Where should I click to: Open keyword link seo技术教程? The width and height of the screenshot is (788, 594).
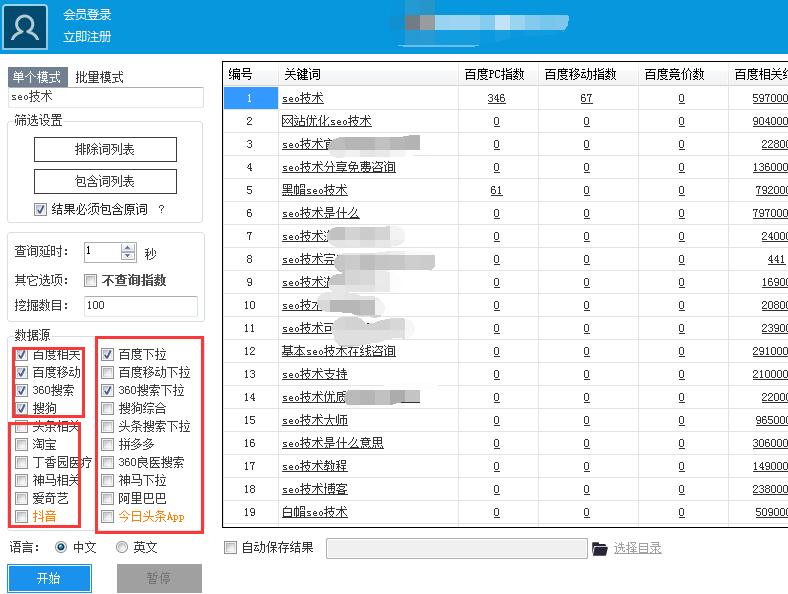(x=315, y=466)
